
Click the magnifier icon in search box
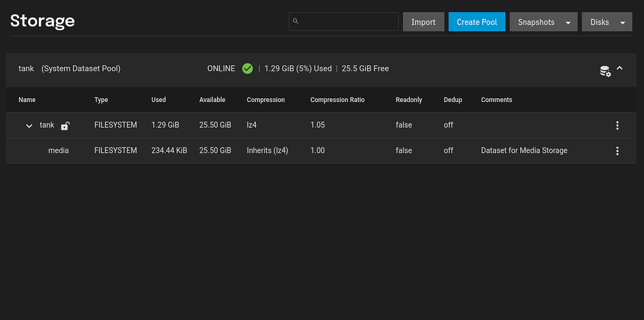tap(296, 21)
